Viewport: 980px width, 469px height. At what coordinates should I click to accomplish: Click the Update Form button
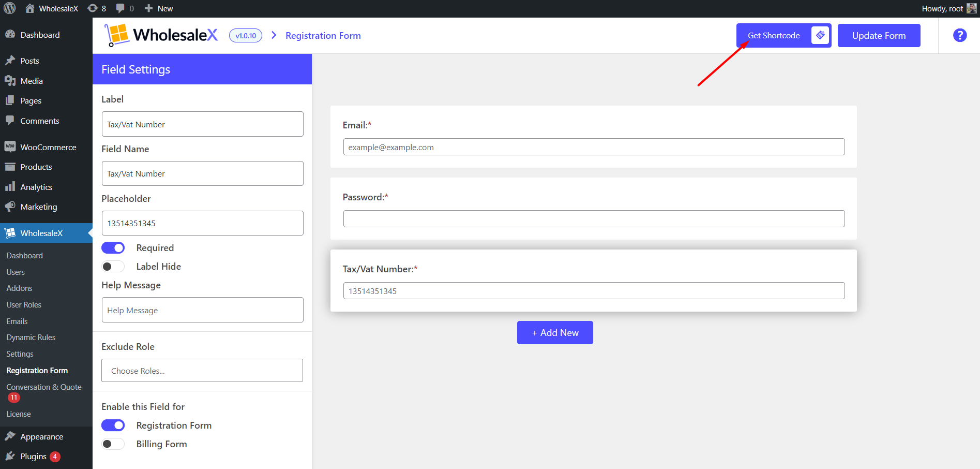[879, 35]
